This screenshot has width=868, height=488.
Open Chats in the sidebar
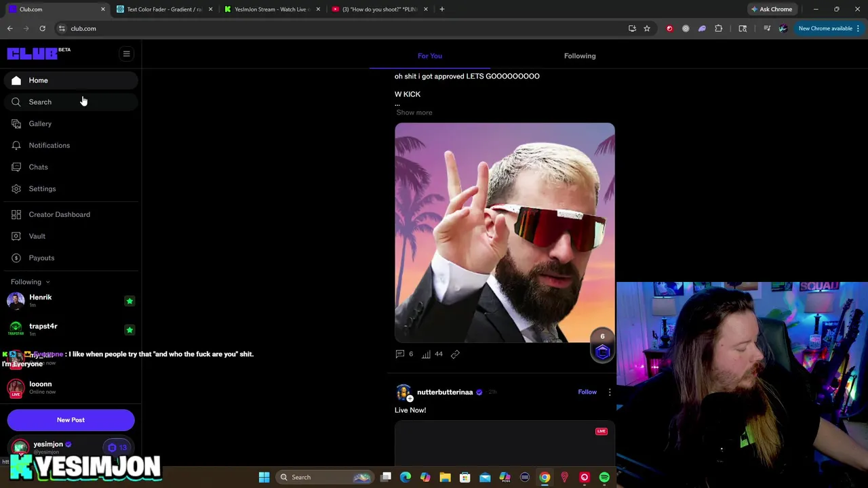(x=71, y=167)
